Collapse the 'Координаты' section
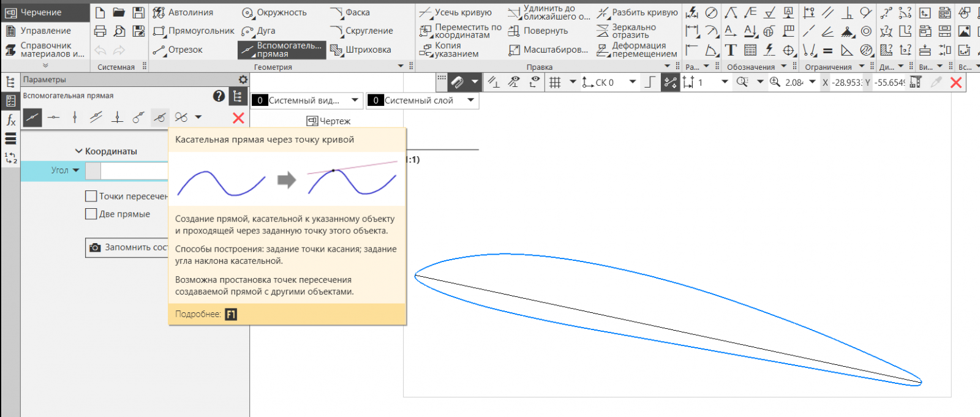The height and width of the screenshot is (417, 980). pyautogui.click(x=79, y=151)
